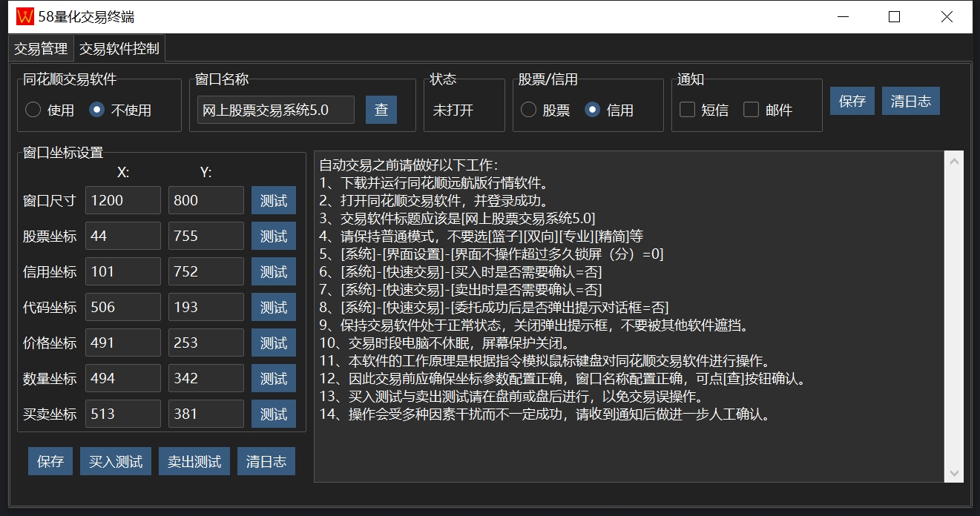Select the 使用 radio button

point(33,110)
